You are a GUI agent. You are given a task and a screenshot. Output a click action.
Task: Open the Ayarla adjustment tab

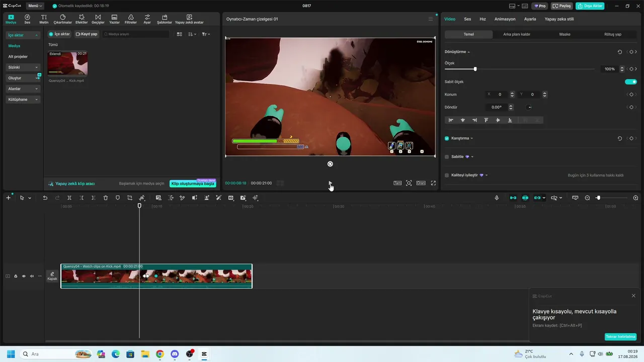tap(530, 19)
